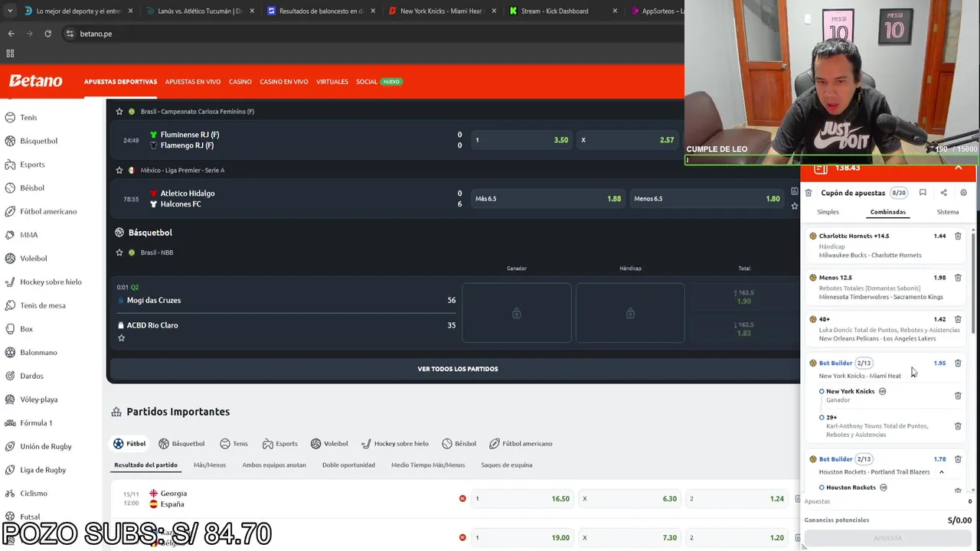Screen dimensions: 980x551
Task: Open Social Nuevo menu item
Action: 379,82
